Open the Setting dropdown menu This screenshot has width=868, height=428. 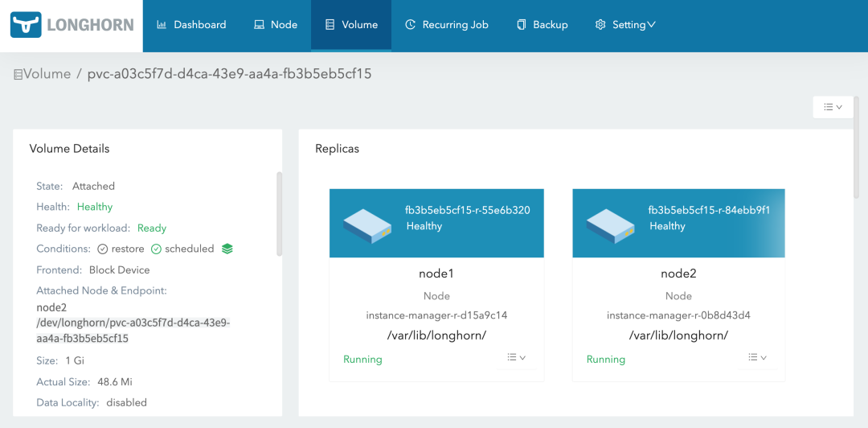click(x=625, y=25)
